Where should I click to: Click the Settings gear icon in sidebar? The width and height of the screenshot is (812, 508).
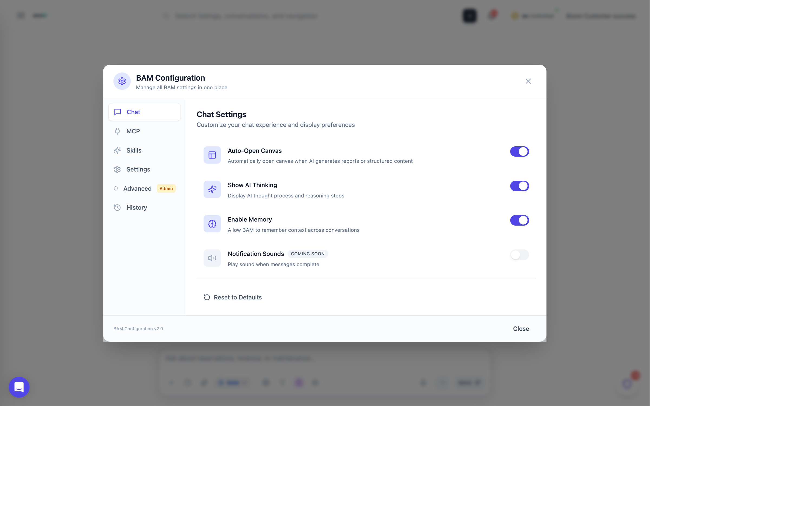tap(117, 169)
